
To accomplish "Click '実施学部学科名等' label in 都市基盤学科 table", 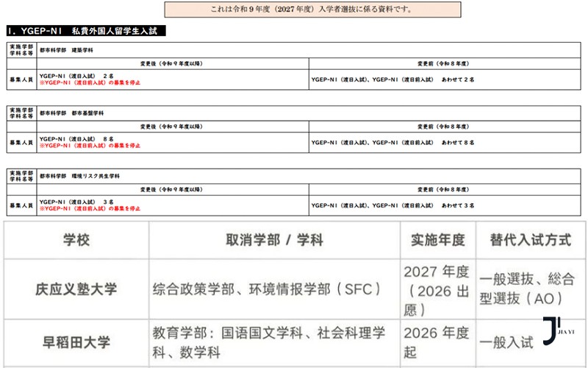I will 21,113.
